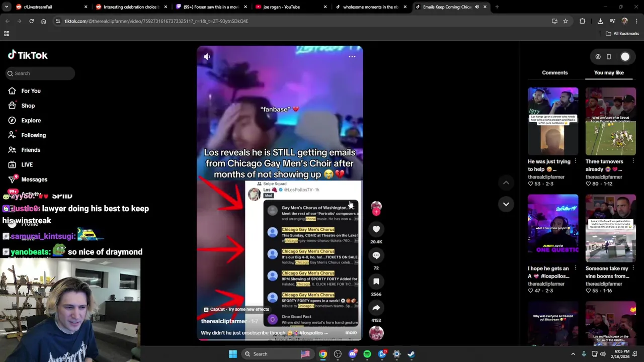Open the Windows Start menu
The height and width of the screenshot is (362, 644).
(232, 354)
